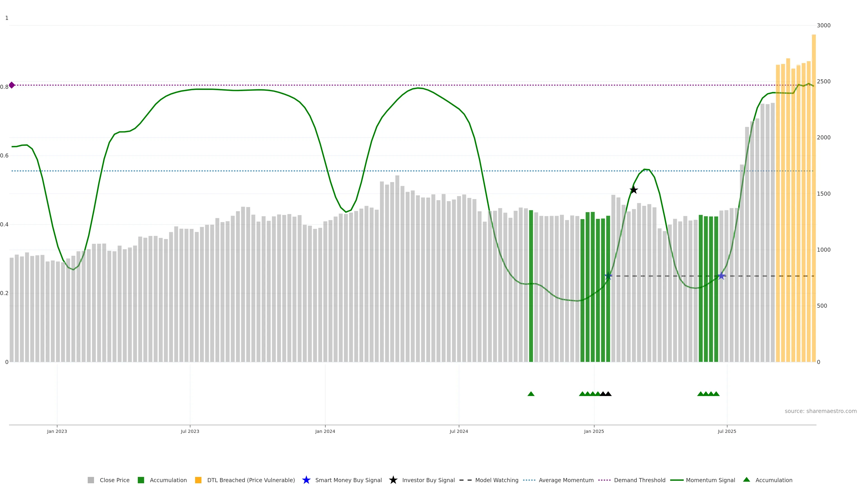
Task: Click the black Investor Buy Signal star on chart
Action: click(x=633, y=190)
